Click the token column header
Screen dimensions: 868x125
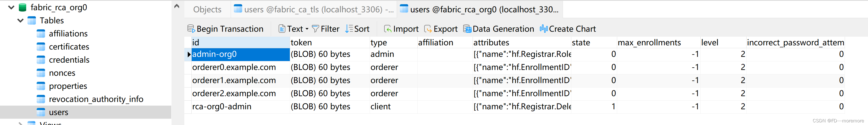[330, 42]
